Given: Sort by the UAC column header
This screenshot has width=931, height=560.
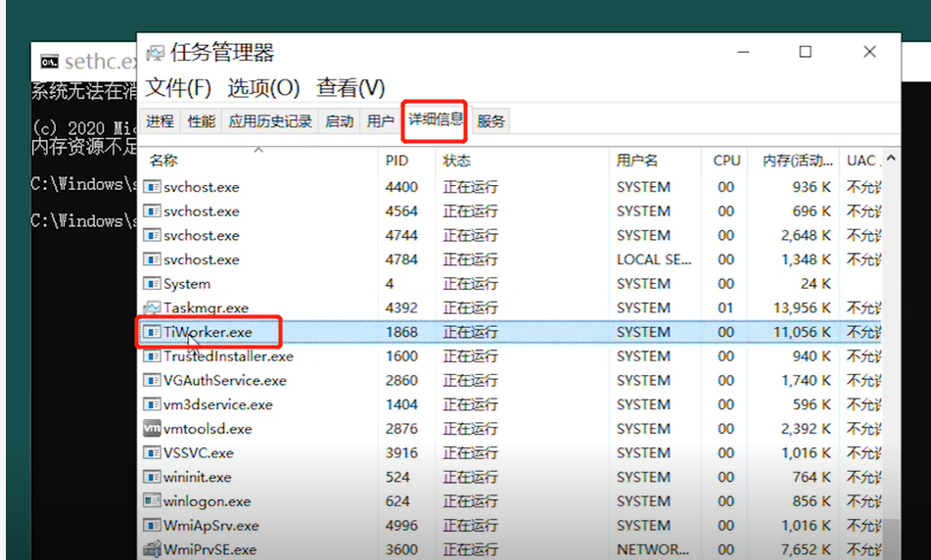Looking at the screenshot, I should (x=861, y=161).
